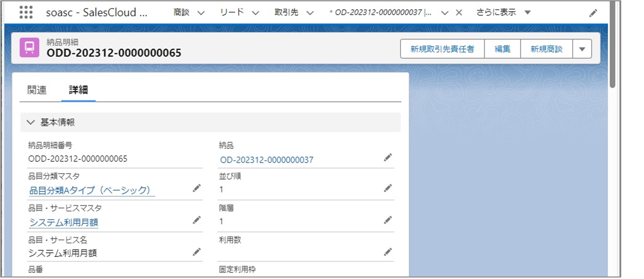Screen dimensions: 644x279
Task: Open the リード navigation tab
Action: click(x=232, y=12)
